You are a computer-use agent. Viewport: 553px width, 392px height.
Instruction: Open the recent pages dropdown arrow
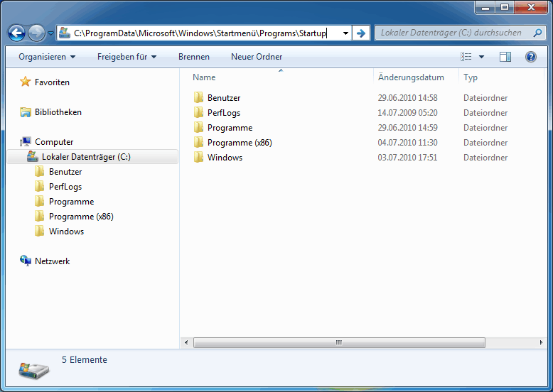click(x=50, y=33)
